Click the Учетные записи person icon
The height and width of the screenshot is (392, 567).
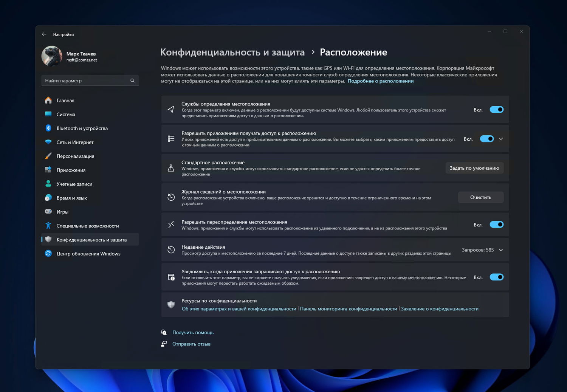coord(48,184)
